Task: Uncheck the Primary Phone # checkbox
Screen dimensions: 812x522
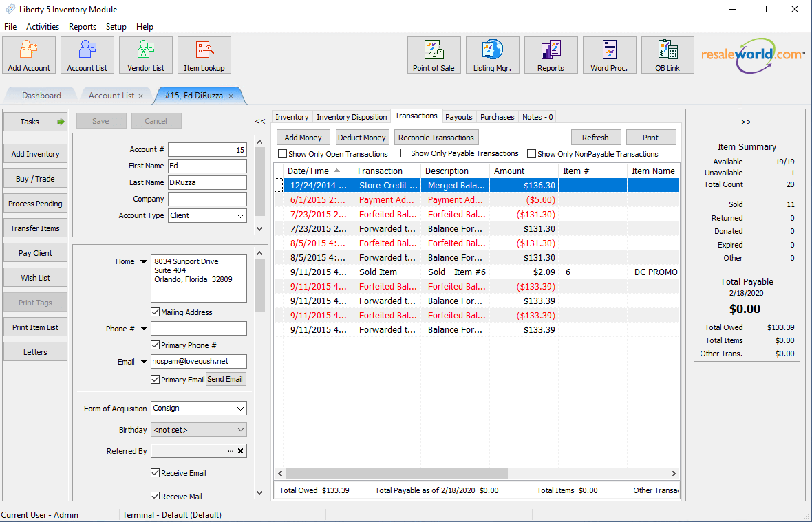Action: [x=155, y=345]
